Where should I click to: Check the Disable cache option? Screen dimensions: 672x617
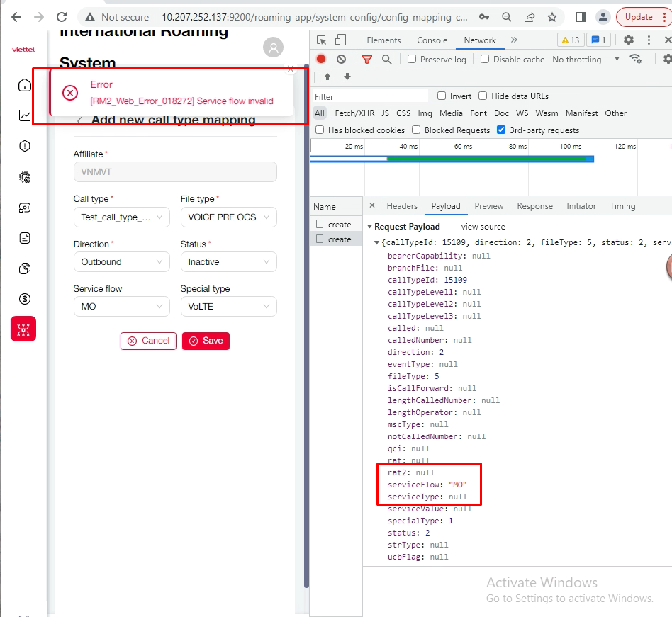point(485,60)
